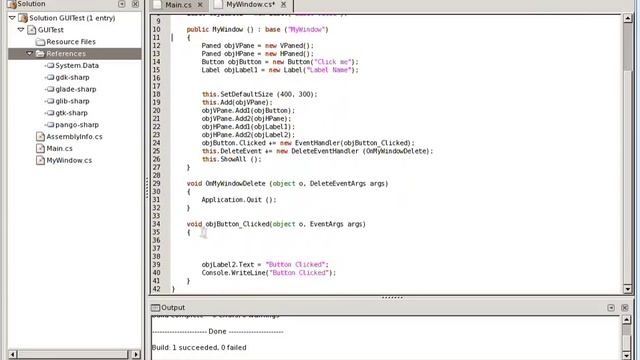Select the Solution GUITest entry
The width and height of the screenshot is (640, 360).
point(72,18)
